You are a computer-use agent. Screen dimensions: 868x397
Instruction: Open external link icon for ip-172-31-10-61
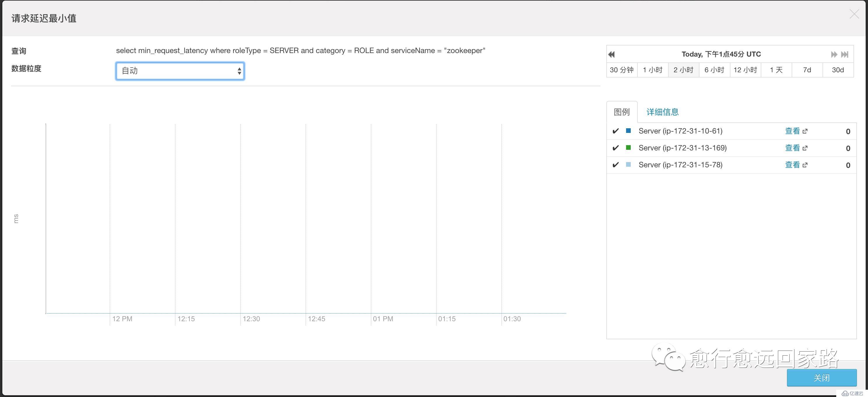(805, 131)
